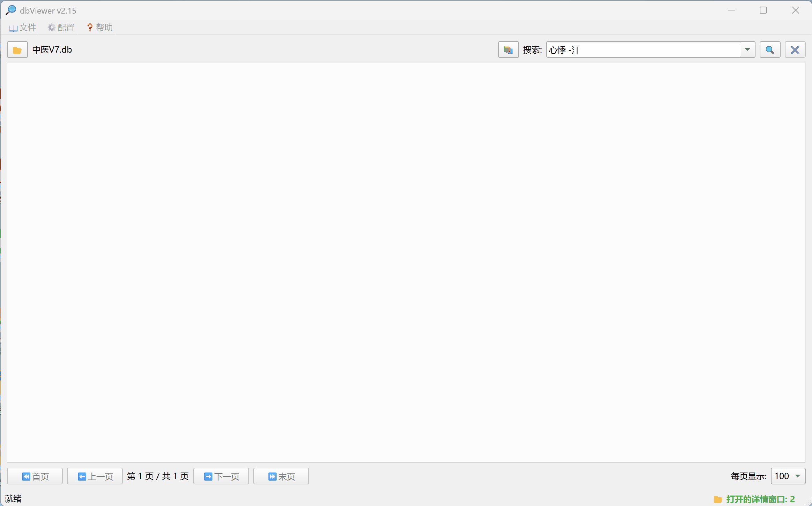This screenshot has width=812, height=506.
Task: Click the blue X clear search button
Action: click(x=795, y=50)
